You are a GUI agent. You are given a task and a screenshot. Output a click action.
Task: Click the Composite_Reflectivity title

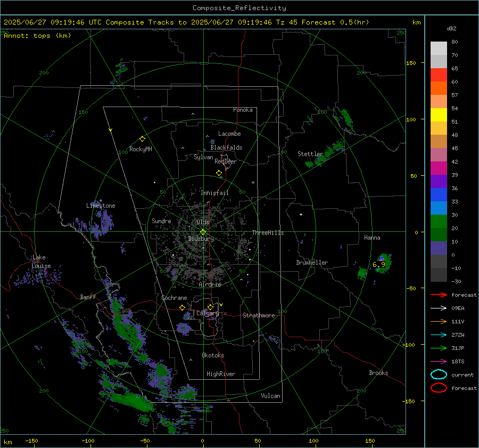[240, 8]
